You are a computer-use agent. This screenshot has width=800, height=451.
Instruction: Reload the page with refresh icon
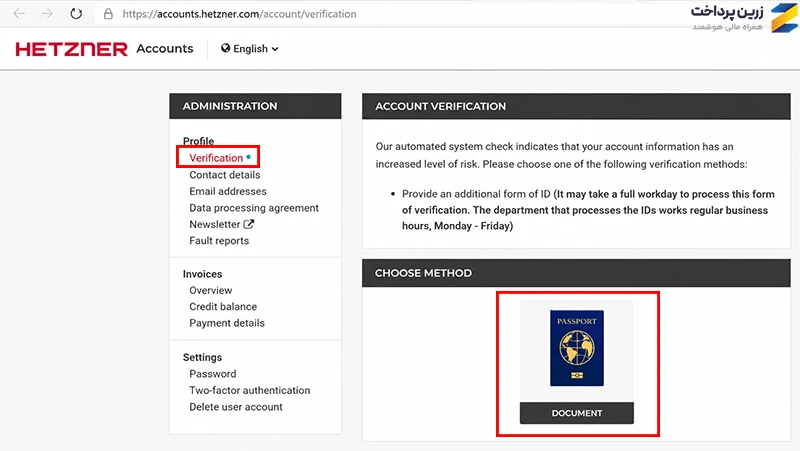point(76,14)
